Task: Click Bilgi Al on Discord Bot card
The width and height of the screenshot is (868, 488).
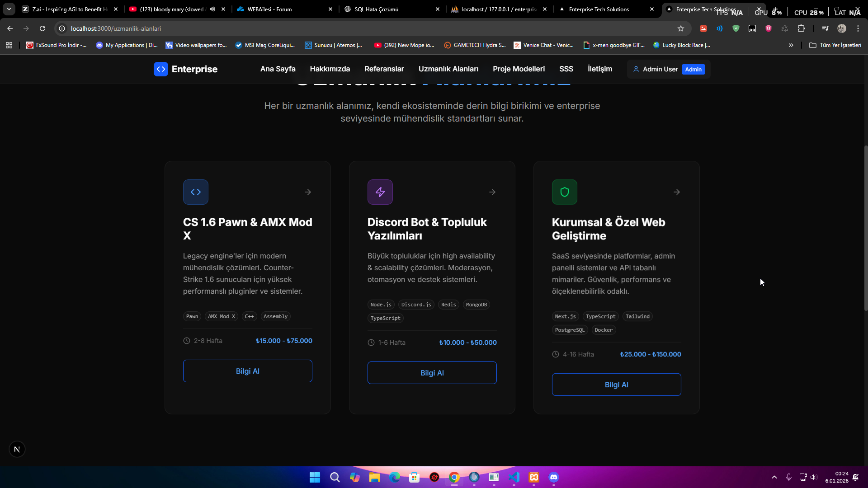Action: pos(432,373)
